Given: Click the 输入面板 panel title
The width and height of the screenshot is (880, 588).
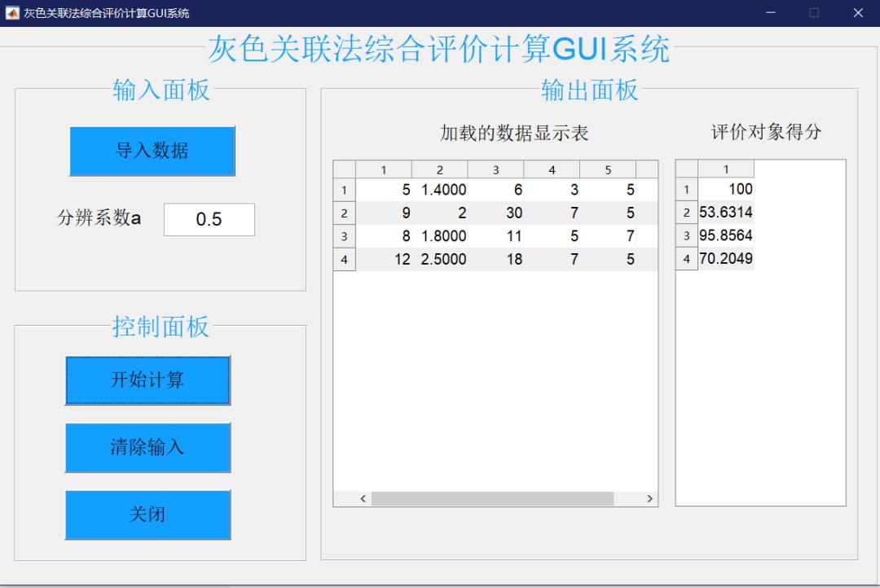Looking at the screenshot, I should coord(161,90).
